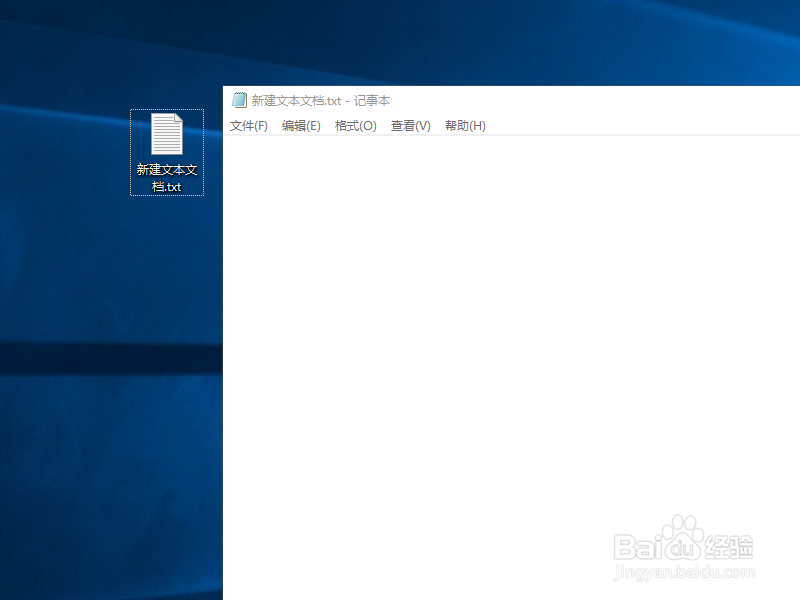The height and width of the screenshot is (600, 800).
Task: Click the 新建文本文档.txt label under the desktop icon
Action: (167, 178)
